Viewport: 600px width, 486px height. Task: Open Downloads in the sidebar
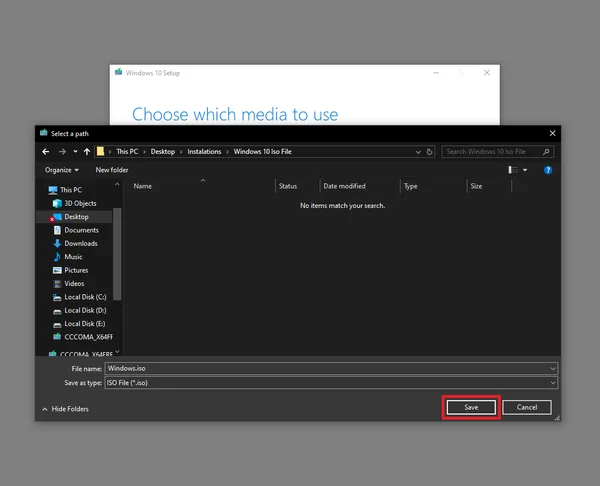click(x=81, y=243)
